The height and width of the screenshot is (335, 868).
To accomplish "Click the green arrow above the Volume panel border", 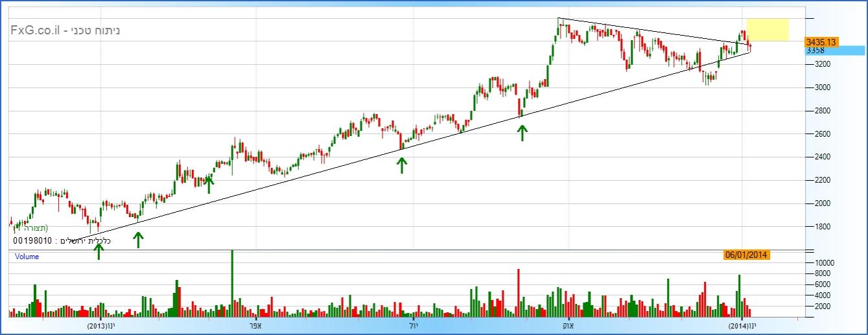I will tap(99, 251).
